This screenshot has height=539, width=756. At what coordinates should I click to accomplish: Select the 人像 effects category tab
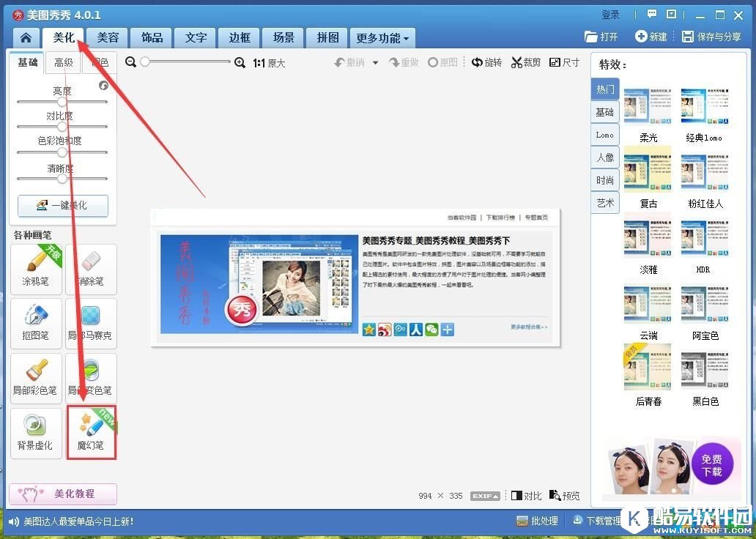click(x=605, y=157)
